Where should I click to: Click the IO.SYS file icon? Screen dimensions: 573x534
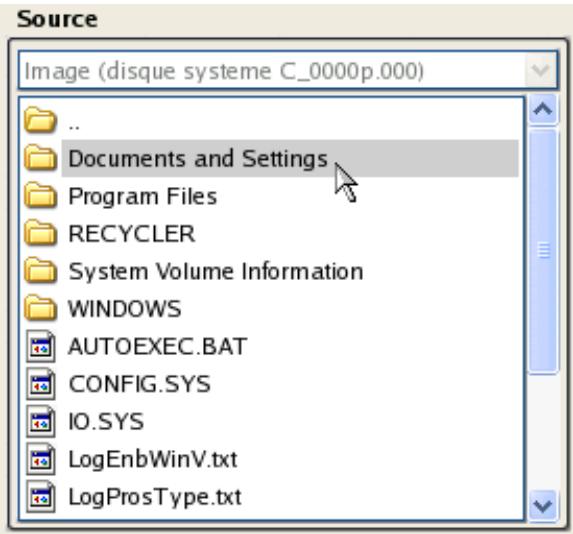[x=41, y=421]
